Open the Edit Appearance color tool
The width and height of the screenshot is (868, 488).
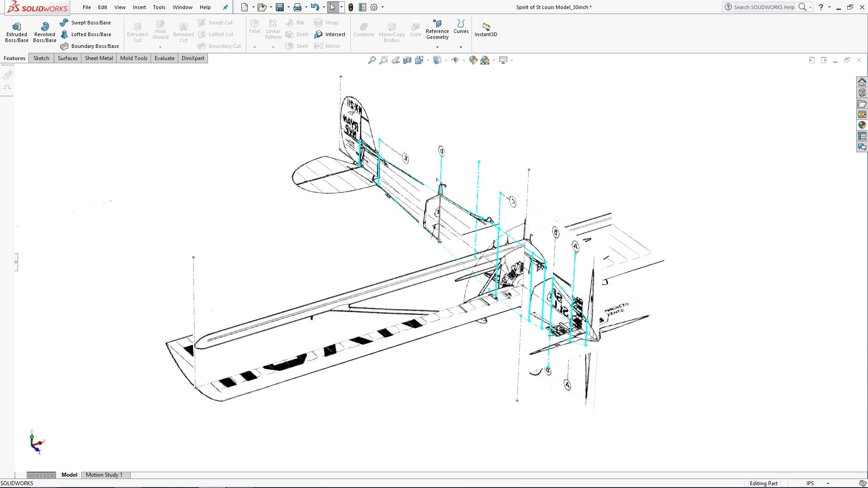[x=473, y=60]
